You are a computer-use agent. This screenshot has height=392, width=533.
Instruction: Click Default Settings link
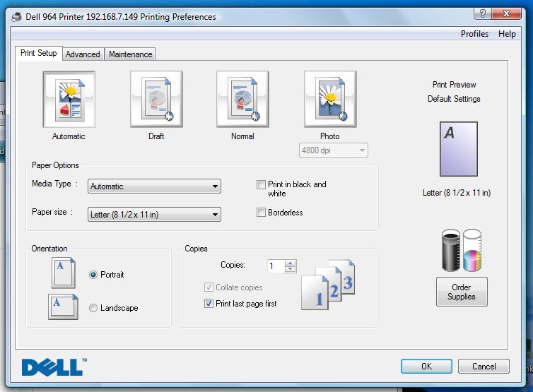[454, 99]
